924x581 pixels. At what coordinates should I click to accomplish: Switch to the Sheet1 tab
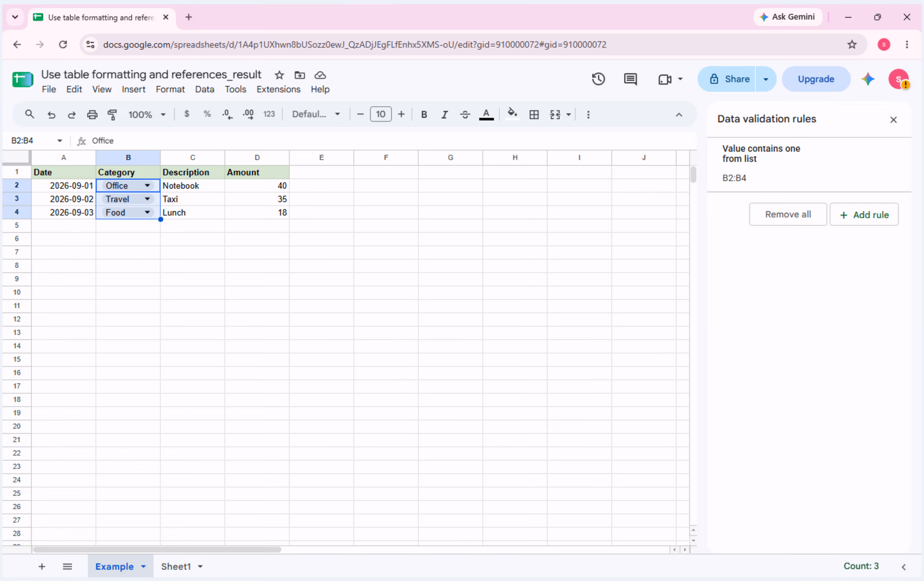coord(176,566)
